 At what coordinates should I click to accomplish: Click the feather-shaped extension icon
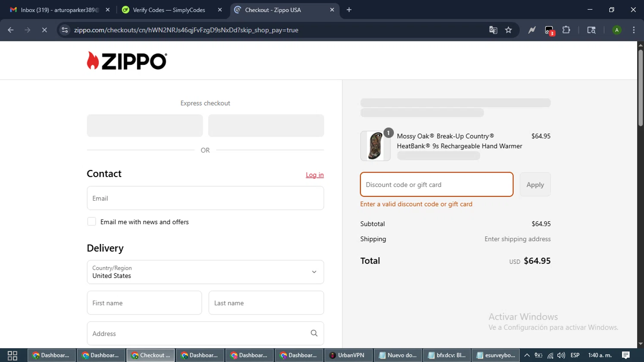tap(532, 30)
